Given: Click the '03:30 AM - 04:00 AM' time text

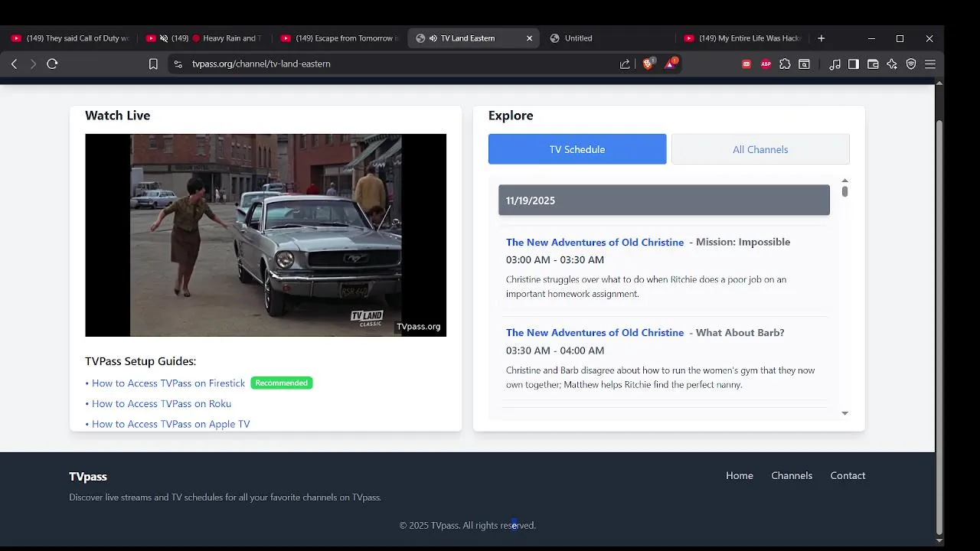Looking at the screenshot, I should coord(555,350).
